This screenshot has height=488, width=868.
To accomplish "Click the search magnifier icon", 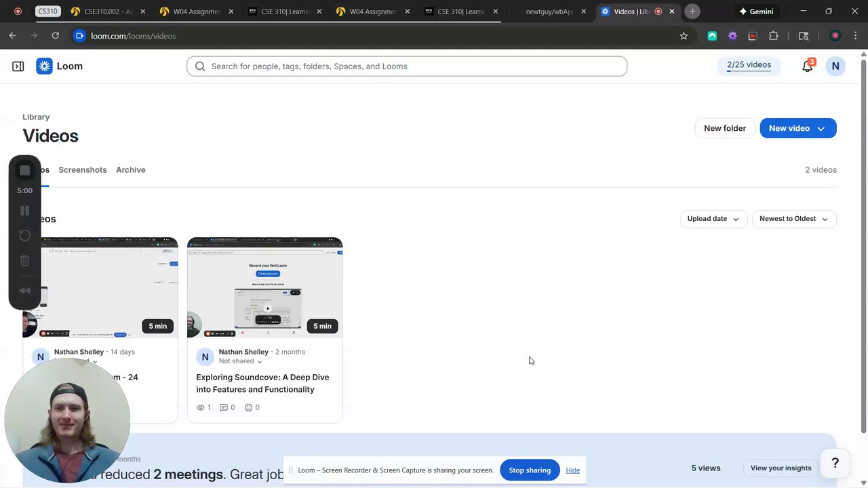I will pyautogui.click(x=200, y=66).
